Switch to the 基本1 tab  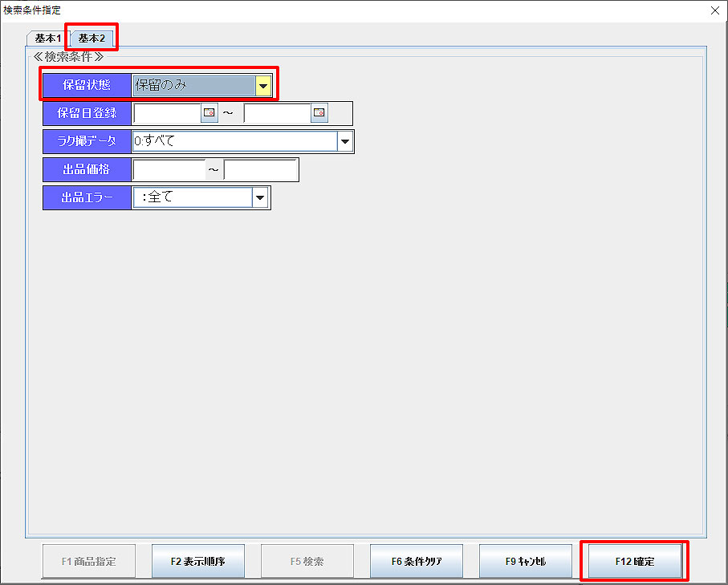tap(48, 39)
